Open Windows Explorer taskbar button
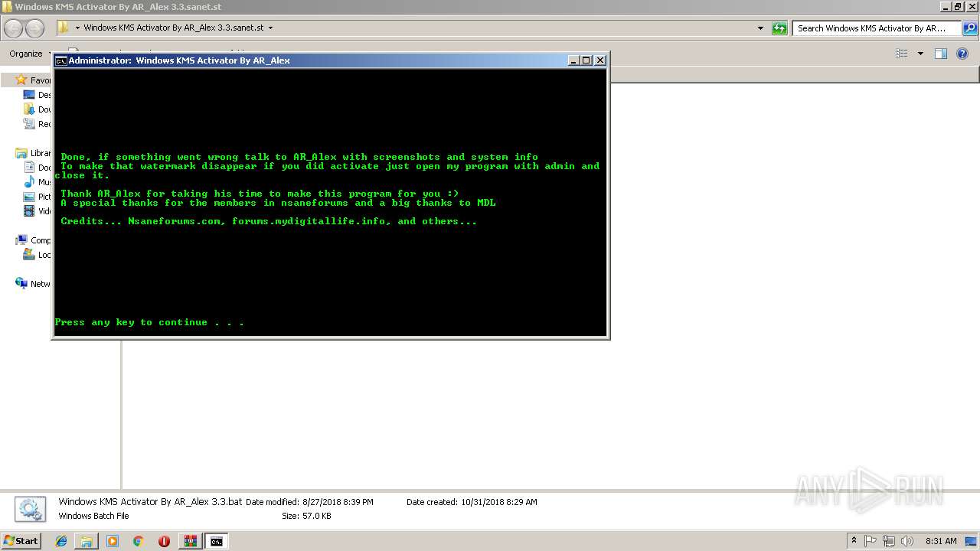Viewport: 980px width, 551px height. 87,541
